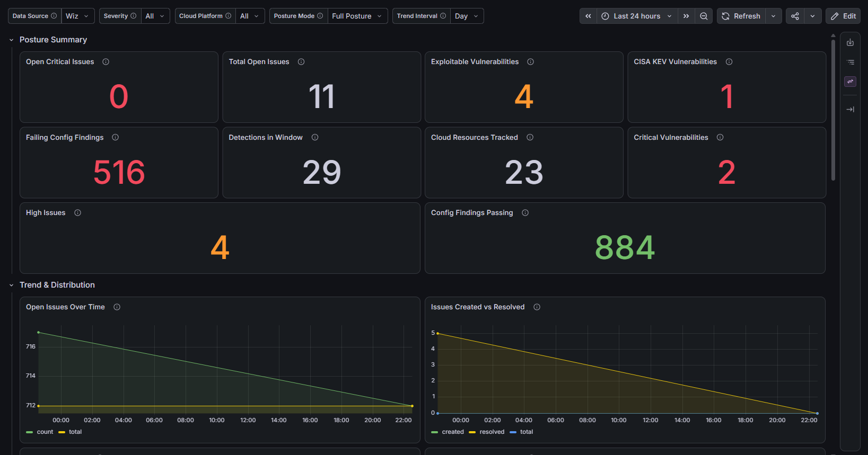Show info for Config Findings Passing panel

[x=525, y=213]
